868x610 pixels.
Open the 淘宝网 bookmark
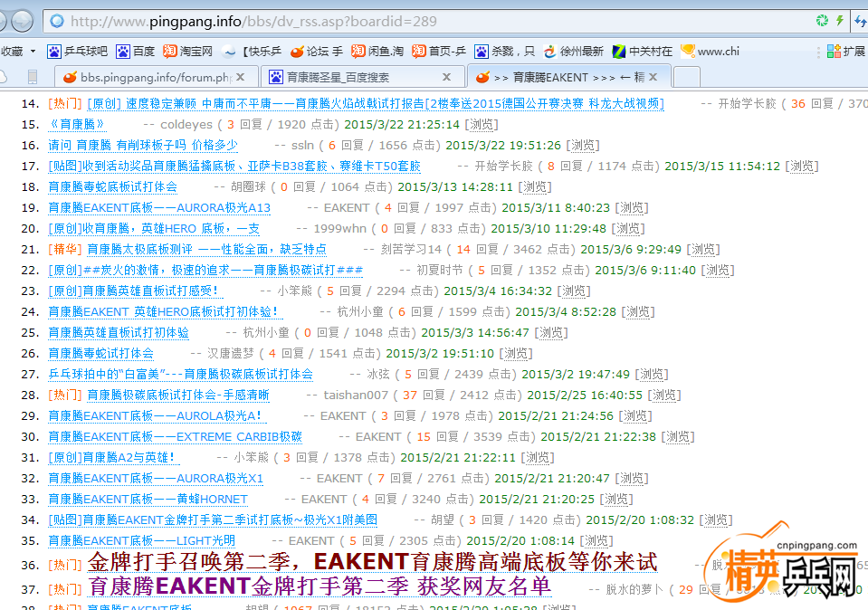click(x=187, y=52)
